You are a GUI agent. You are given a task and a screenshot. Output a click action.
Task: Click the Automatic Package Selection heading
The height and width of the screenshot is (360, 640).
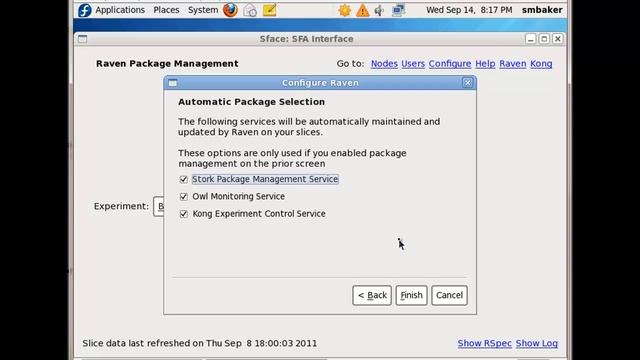tap(251, 102)
